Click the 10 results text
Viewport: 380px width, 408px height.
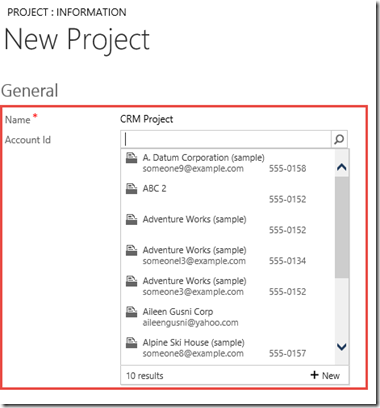pos(145,376)
